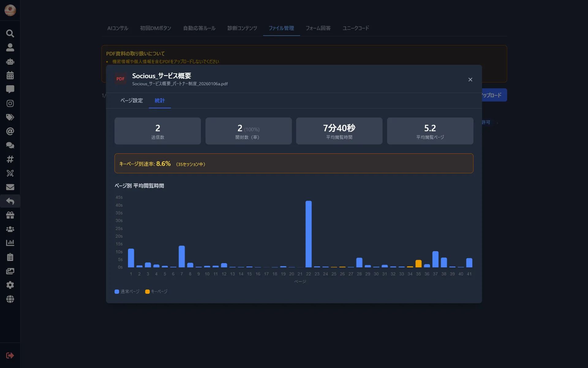Toggle 通常ページ legend item
Viewport: 588px width, 368px height.
click(x=127, y=292)
